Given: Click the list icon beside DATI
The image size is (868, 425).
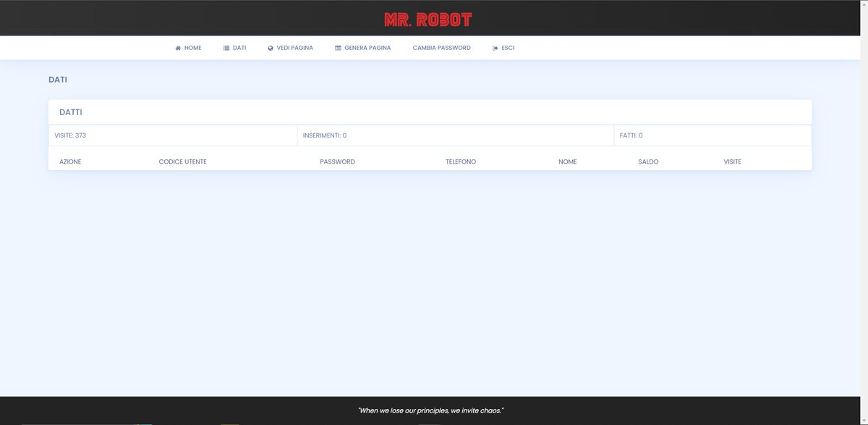Looking at the screenshot, I should [226, 48].
